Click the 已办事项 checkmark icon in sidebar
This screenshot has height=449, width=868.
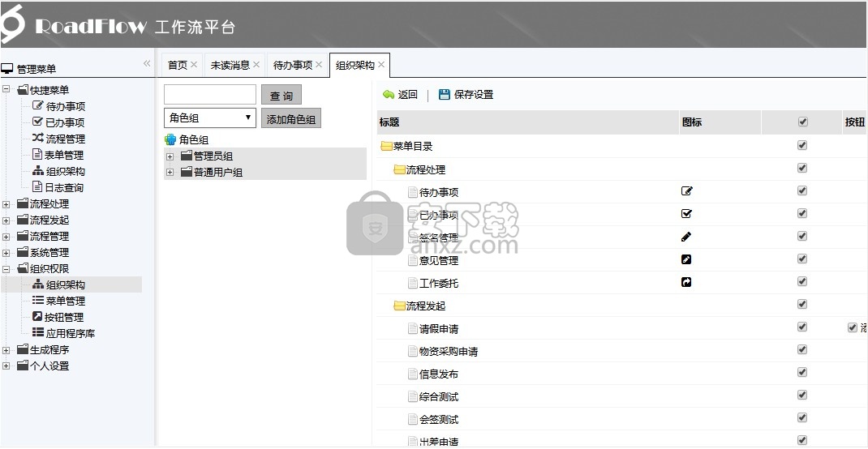tap(37, 122)
